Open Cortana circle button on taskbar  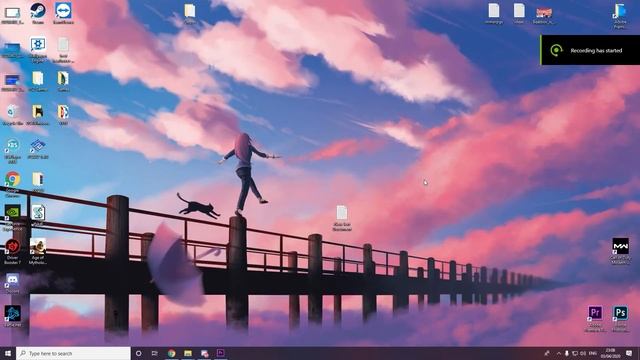coord(138,353)
